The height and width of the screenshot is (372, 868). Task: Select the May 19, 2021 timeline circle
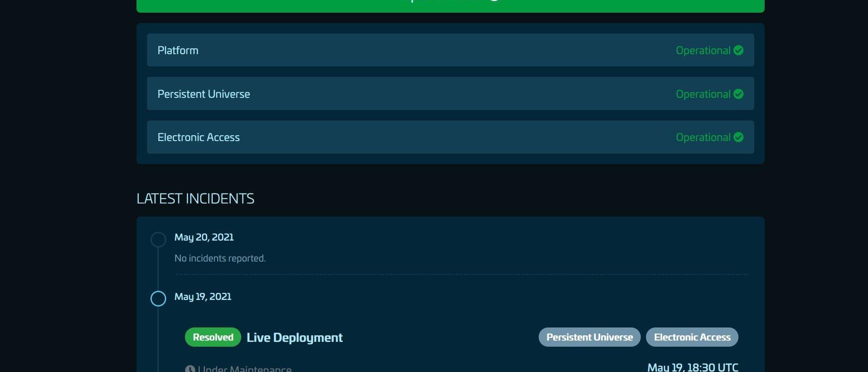(158, 299)
